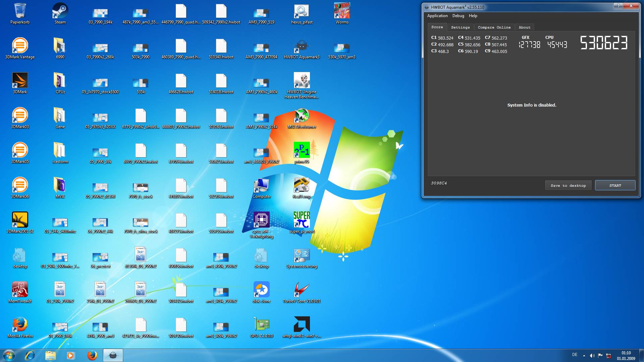Click the CPU score 45443 value
Screen dimensions: 644x362
click(x=557, y=45)
